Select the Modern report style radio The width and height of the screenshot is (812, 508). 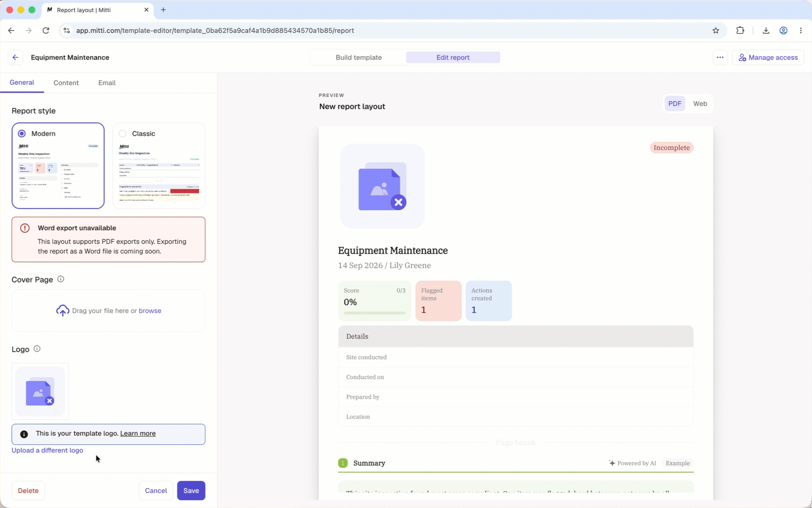tap(22, 134)
